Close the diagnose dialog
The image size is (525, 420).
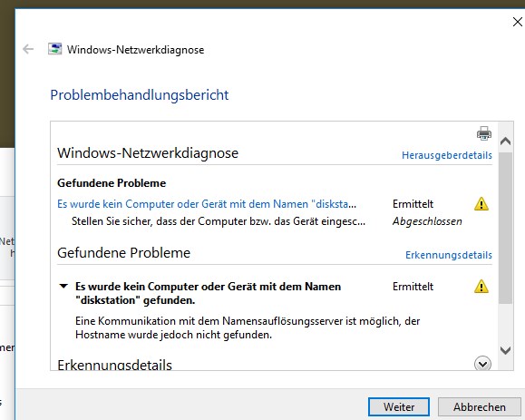518,22
